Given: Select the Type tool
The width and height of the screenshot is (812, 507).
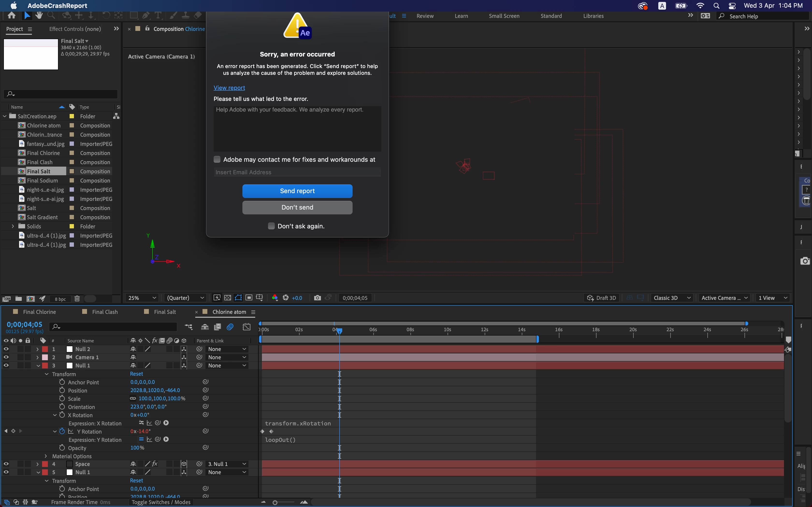Looking at the screenshot, I should click(x=158, y=15).
